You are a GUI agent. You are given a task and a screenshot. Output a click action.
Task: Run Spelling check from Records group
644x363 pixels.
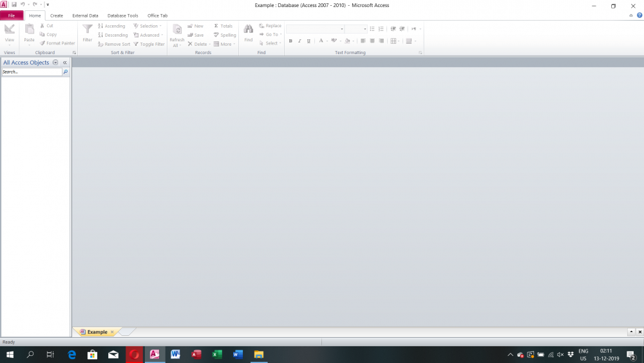click(225, 35)
